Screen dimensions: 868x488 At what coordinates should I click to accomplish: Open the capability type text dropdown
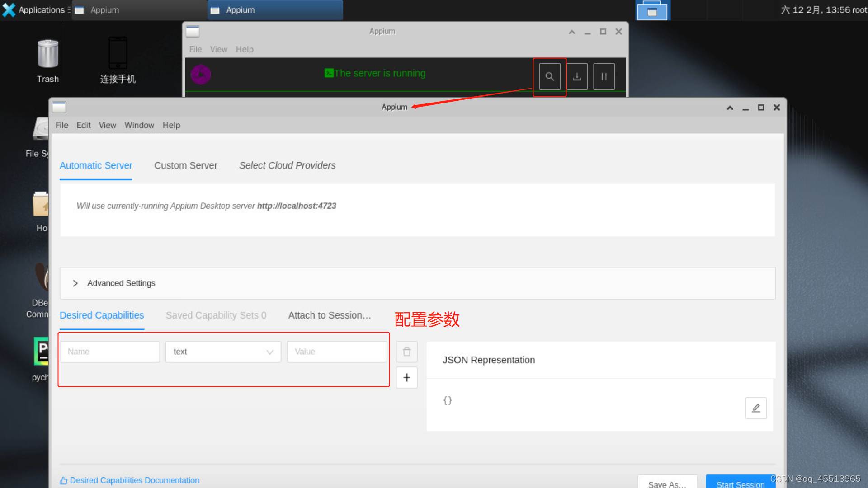click(x=223, y=352)
